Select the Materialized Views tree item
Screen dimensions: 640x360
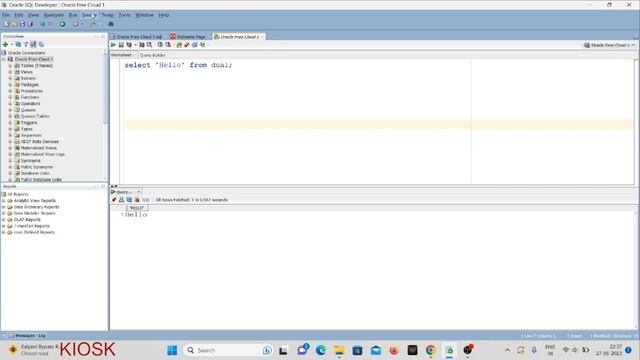[x=38, y=148]
